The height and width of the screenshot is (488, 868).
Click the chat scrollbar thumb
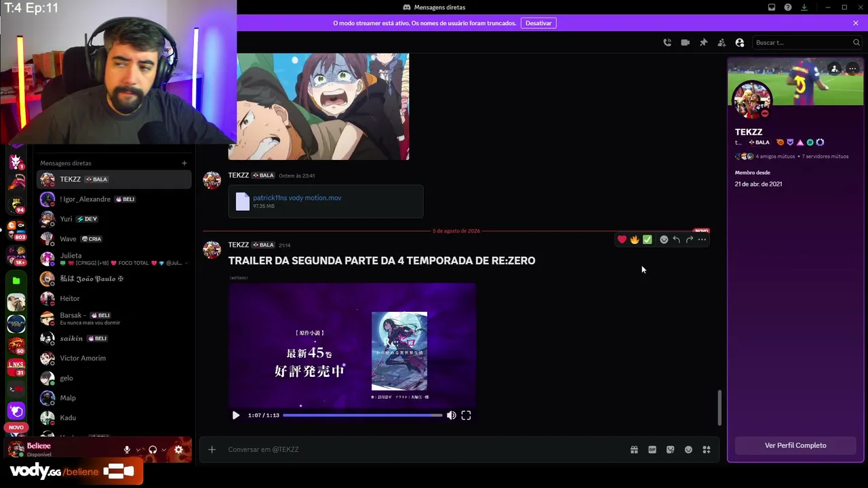pyautogui.click(x=719, y=407)
